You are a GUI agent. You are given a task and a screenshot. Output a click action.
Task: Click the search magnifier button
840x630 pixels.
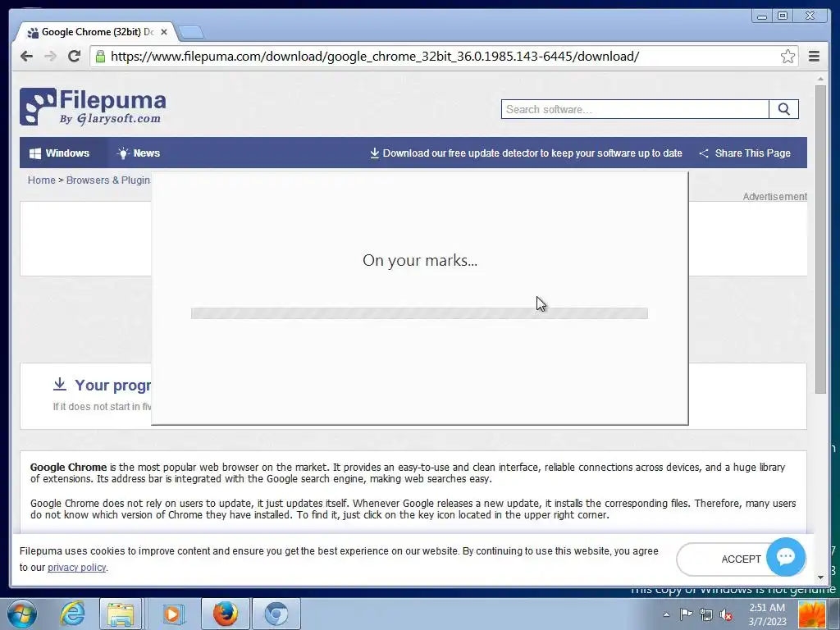783,109
